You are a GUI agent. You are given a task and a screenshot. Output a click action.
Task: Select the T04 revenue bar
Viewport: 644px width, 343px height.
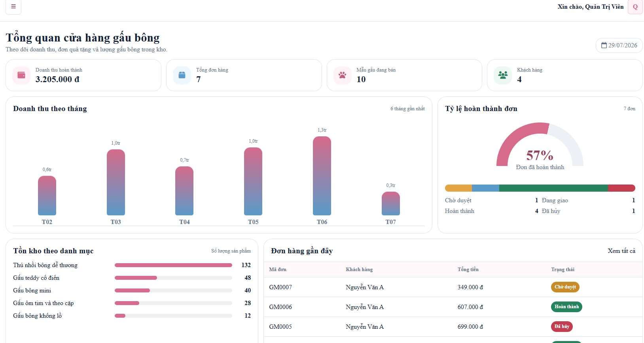pos(184,191)
